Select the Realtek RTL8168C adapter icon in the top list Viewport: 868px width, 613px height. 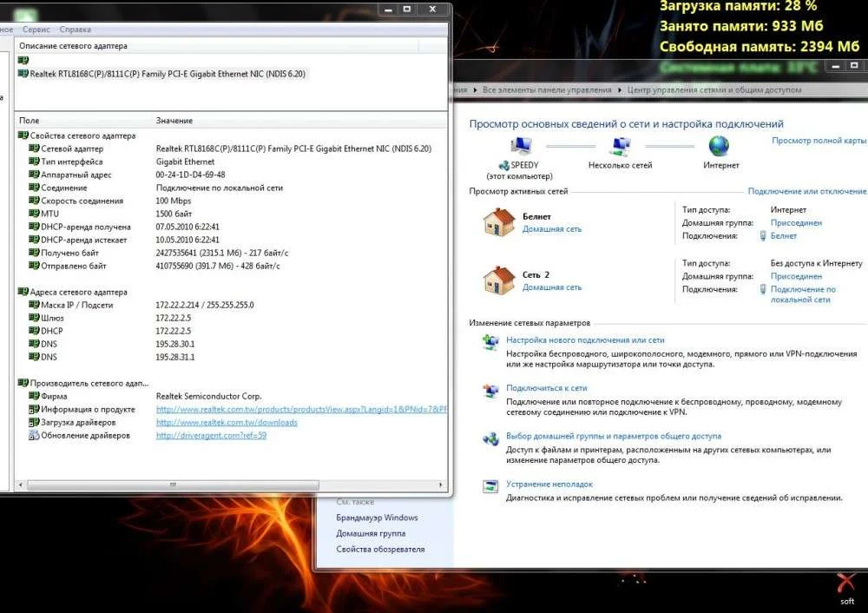(23, 73)
